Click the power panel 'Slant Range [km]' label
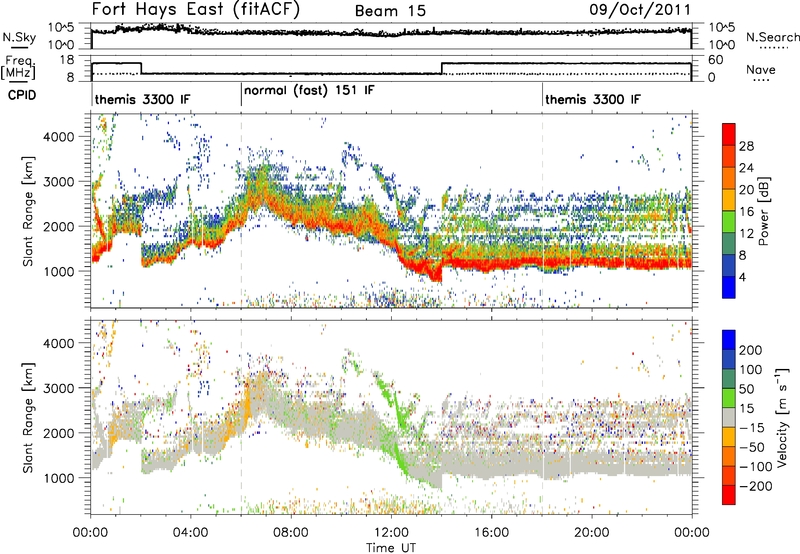 coord(28,211)
